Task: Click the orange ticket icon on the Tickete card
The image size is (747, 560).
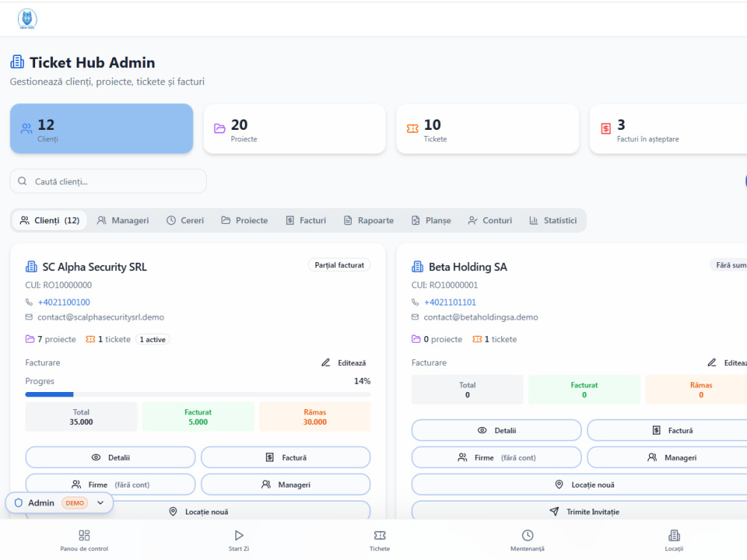Action: pyautogui.click(x=412, y=128)
